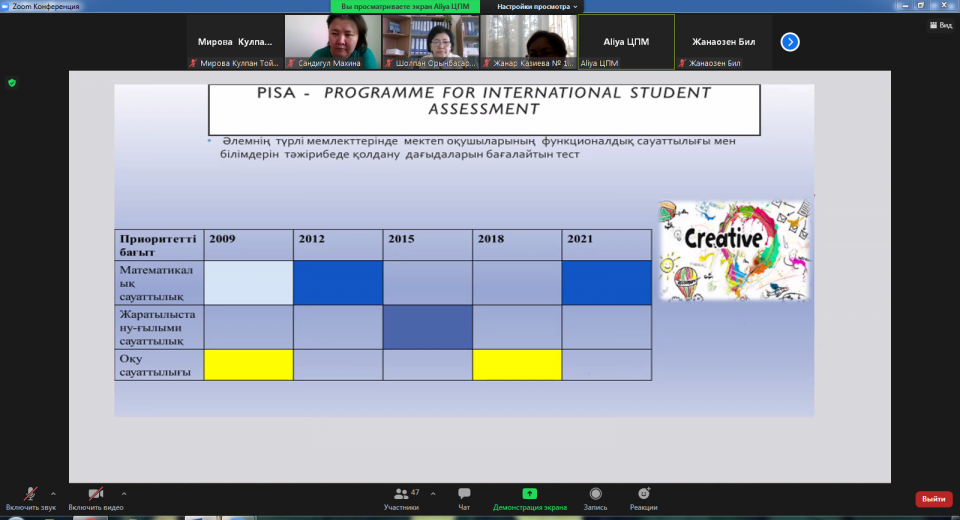This screenshot has height=520, width=960.
Task: Click the green encryption shield icon
Action: pyautogui.click(x=12, y=83)
